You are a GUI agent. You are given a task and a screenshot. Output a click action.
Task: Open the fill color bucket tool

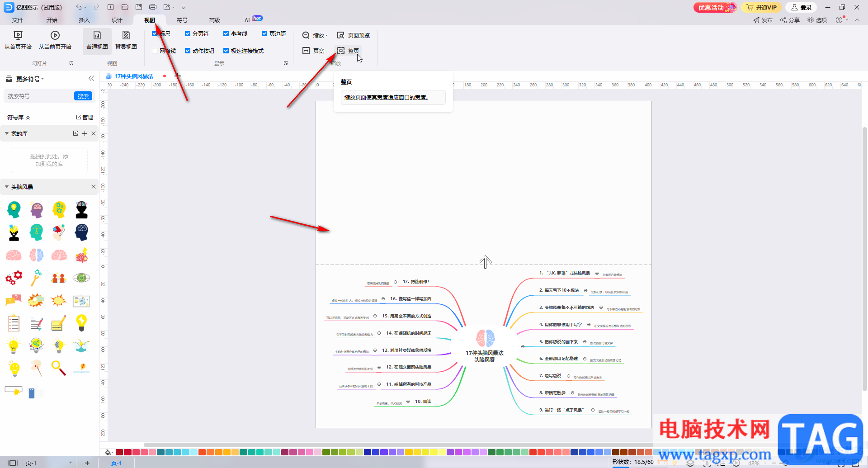[x=108, y=452]
